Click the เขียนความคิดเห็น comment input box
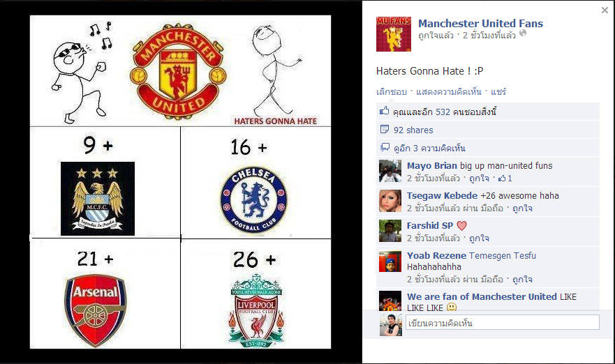615x364 pixels. click(503, 322)
